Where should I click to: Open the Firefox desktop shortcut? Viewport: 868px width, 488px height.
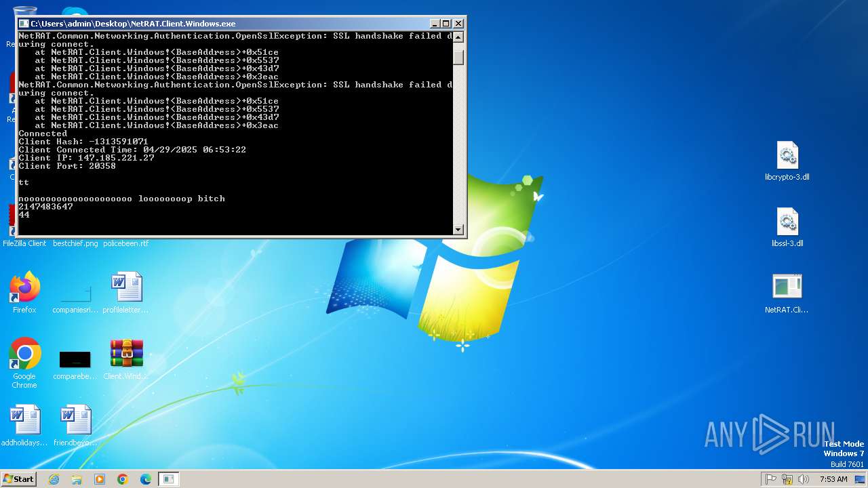[x=24, y=293]
